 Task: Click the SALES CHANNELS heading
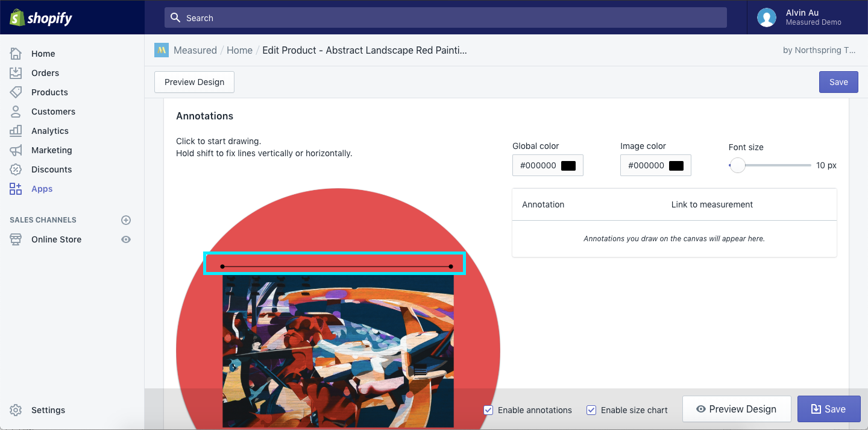click(43, 220)
